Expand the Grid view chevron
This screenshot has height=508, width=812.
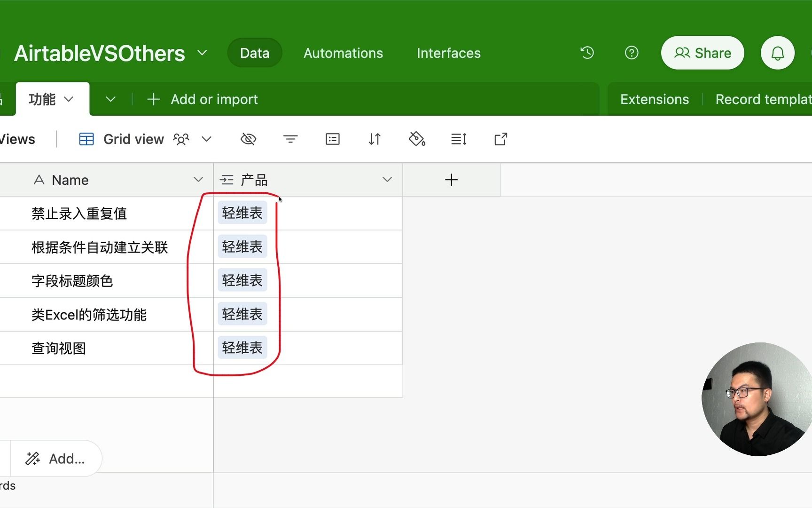tap(207, 139)
